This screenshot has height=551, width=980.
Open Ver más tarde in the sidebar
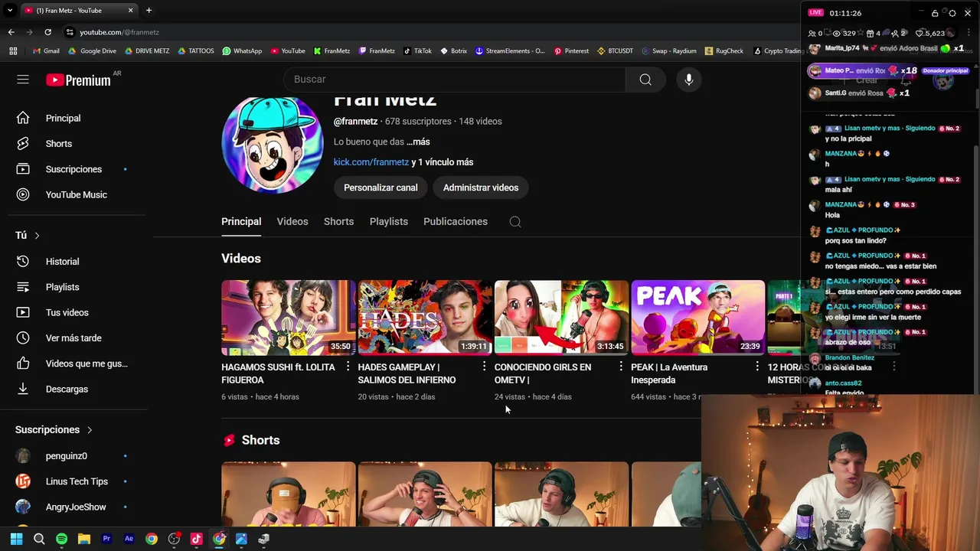tap(73, 338)
